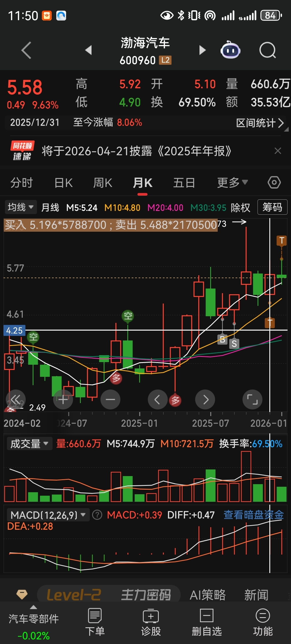
Task: Jump to earliest with double-left arrows
Action: tap(16, 400)
